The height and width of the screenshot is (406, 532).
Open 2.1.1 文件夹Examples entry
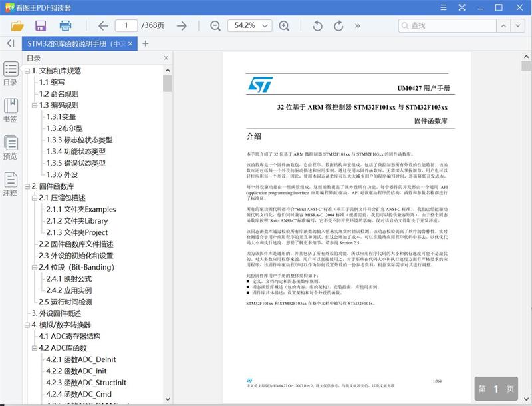pyautogui.click(x=81, y=209)
